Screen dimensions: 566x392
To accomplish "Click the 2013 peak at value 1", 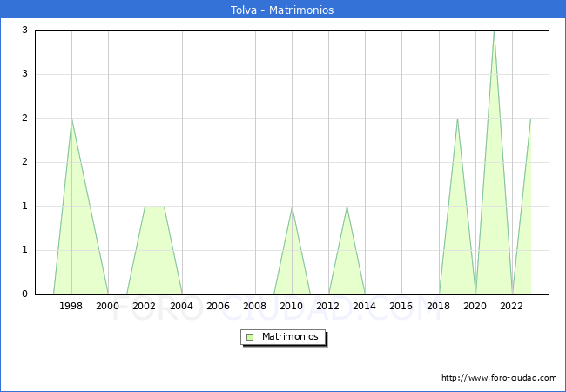I will (347, 207).
